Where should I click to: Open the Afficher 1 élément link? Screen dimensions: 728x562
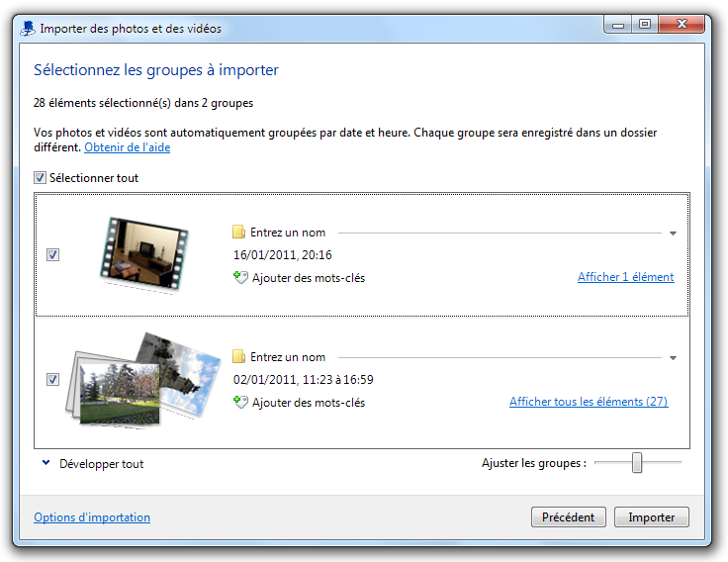(625, 277)
